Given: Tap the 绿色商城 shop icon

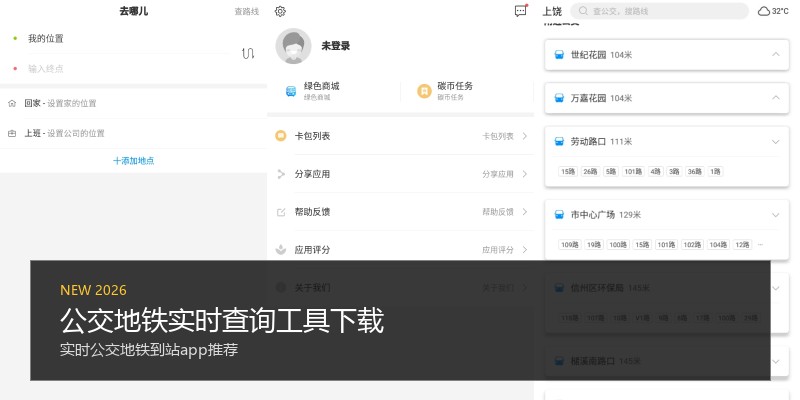Looking at the screenshot, I should 291,91.
